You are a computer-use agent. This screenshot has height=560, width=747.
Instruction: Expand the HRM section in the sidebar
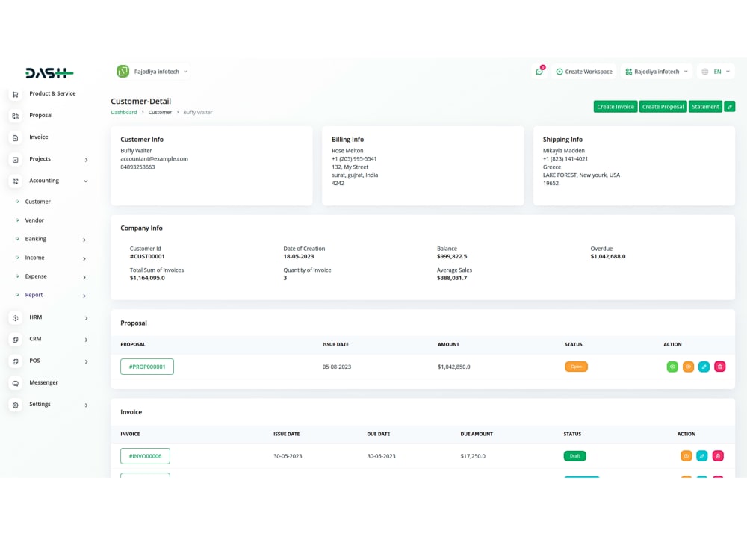(35, 317)
